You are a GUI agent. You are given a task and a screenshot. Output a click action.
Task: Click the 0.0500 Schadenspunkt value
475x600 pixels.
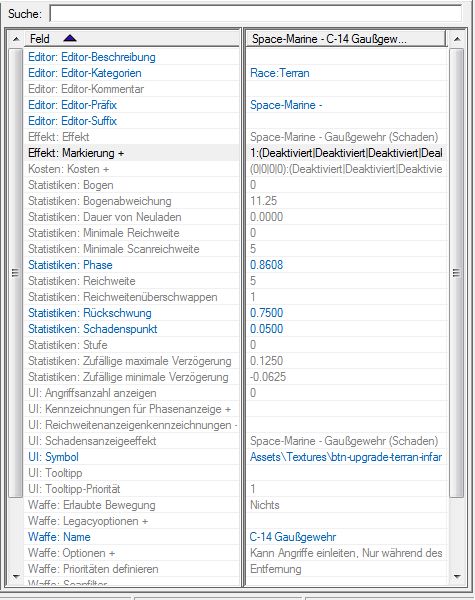[x=266, y=329]
